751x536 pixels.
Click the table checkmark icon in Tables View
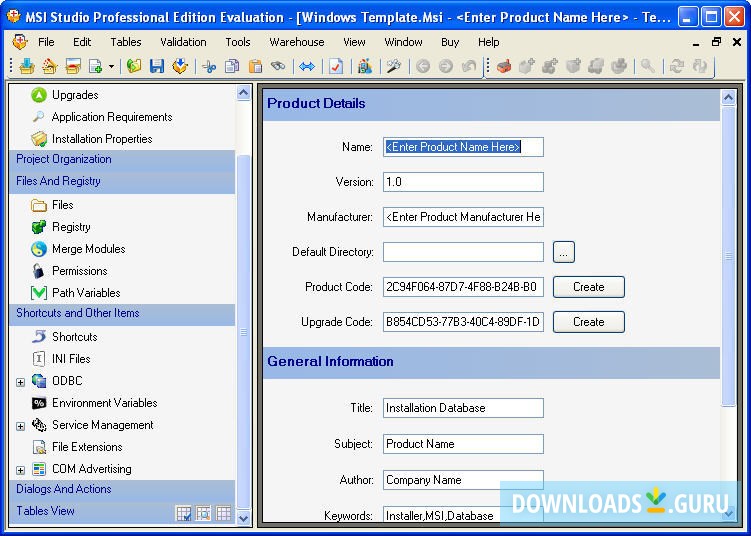(183, 513)
